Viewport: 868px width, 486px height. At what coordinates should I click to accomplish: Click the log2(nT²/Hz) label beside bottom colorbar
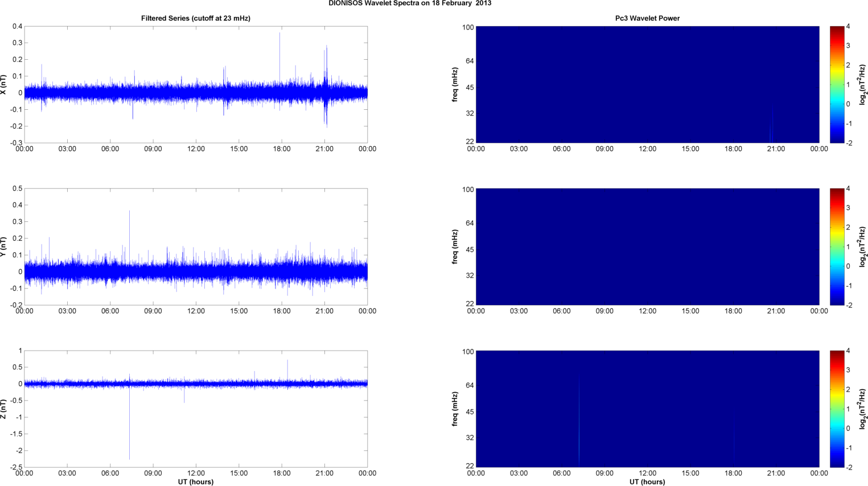(x=862, y=409)
